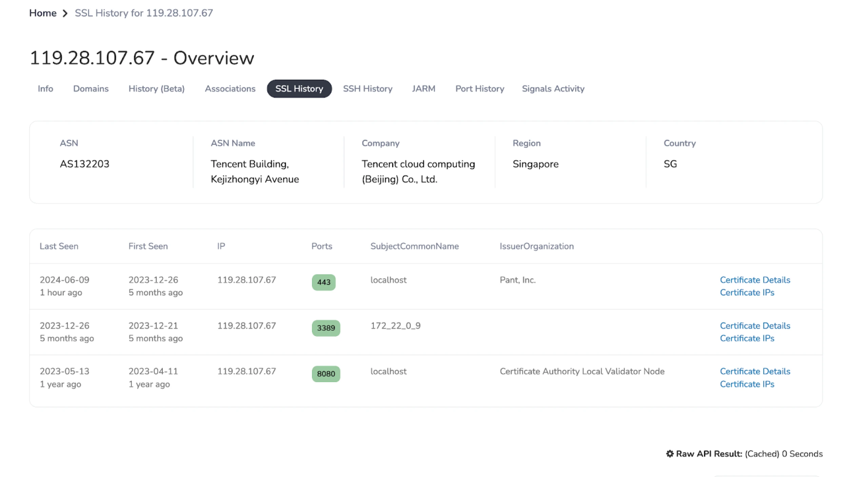Open Certificate Details for port 443 row
868x477 pixels.
click(755, 280)
